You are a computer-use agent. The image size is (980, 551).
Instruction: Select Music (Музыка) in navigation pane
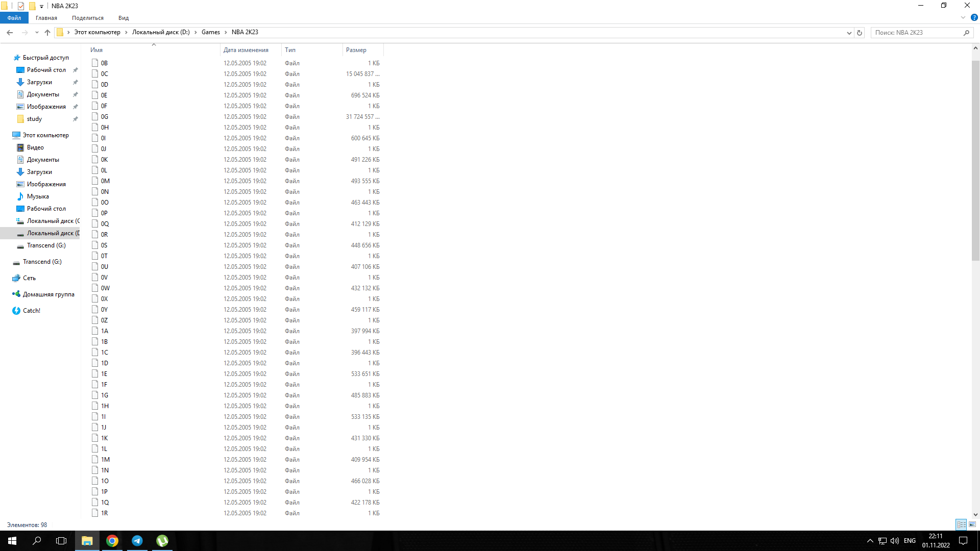coord(38,196)
